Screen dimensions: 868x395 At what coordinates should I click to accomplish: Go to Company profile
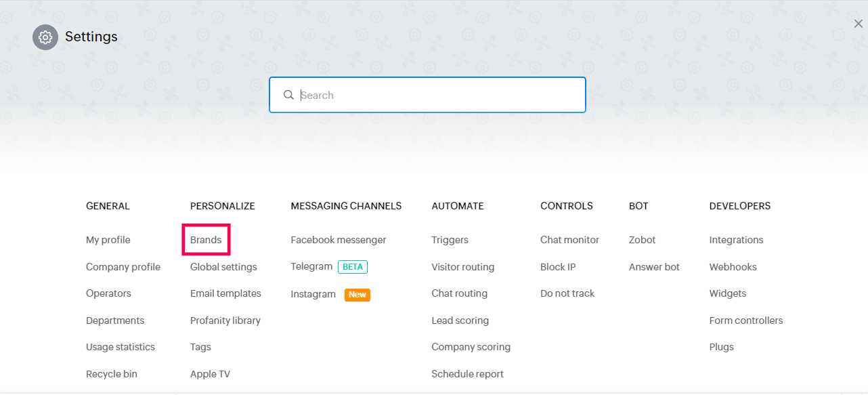(x=123, y=267)
